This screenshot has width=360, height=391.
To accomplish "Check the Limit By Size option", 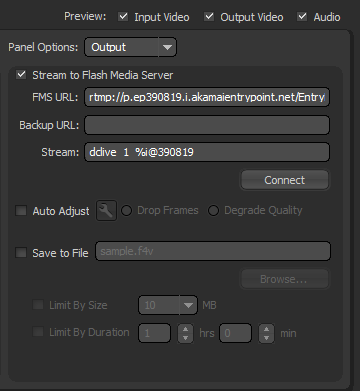I will tap(38, 305).
